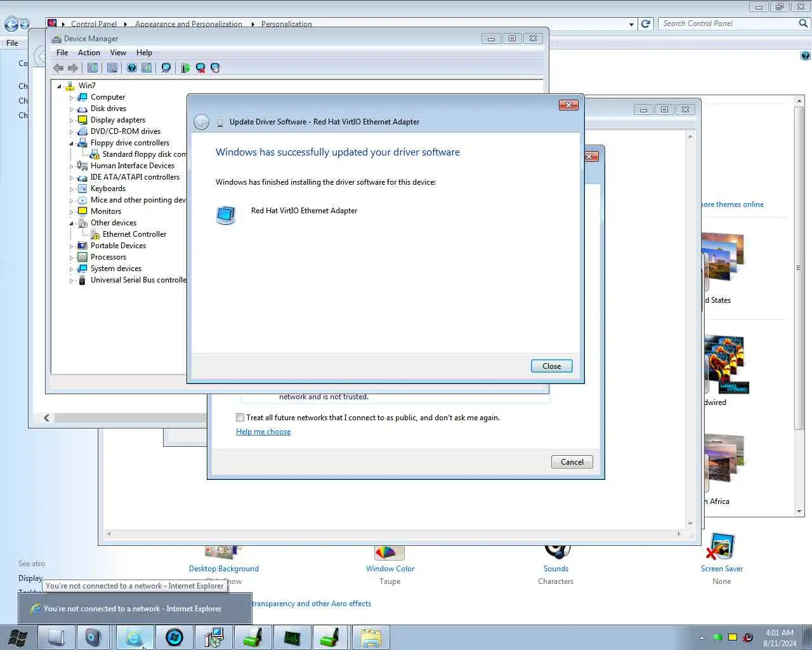Click the Personalization theme scrollbar down arrow
Image resolution: width=812 pixels, height=650 pixels.
(799, 512)
